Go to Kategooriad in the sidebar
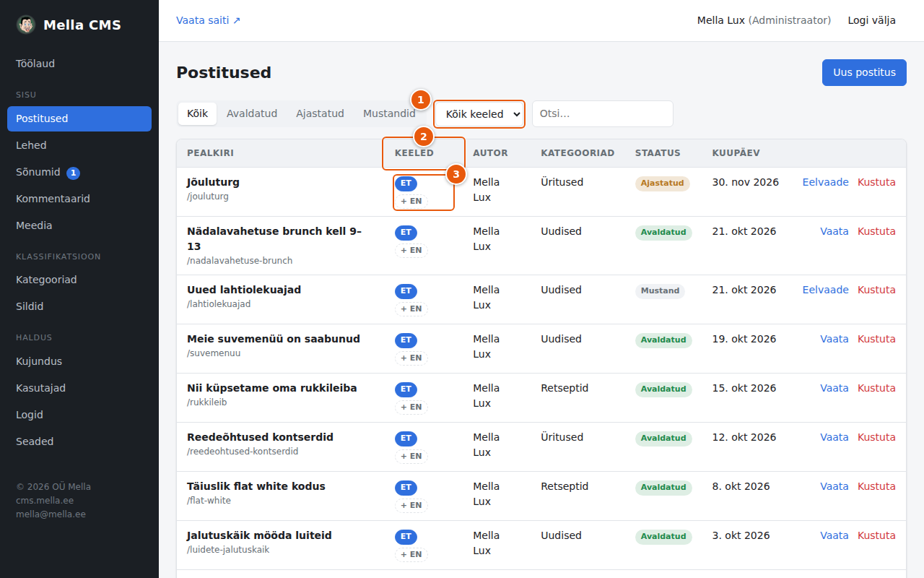Viewport: 924px width, 578px height. (x=79, y=280)
